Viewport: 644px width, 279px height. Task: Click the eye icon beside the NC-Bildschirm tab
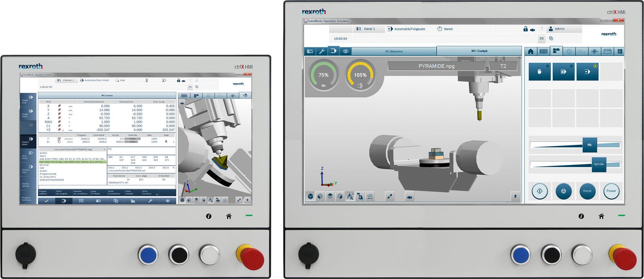(x=346, y=51)
